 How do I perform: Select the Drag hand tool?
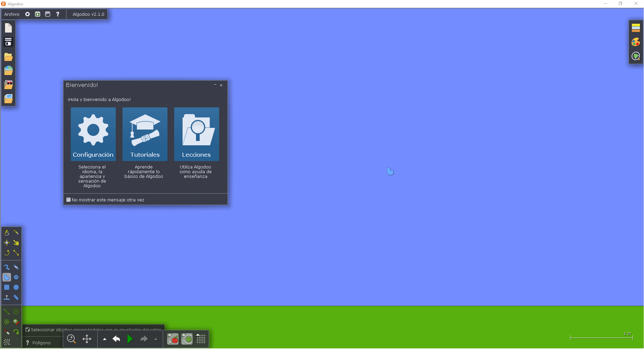coord(16,243)
